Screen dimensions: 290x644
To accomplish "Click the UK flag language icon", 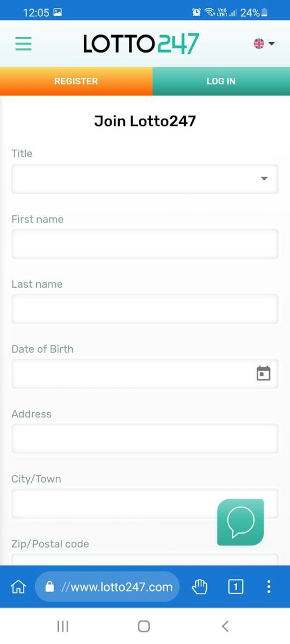I will click(259, 43).
